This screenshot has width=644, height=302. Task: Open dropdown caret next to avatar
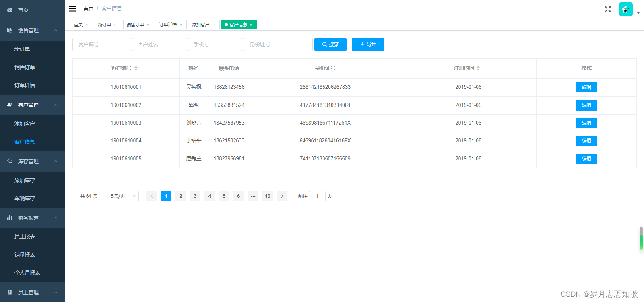638,13
